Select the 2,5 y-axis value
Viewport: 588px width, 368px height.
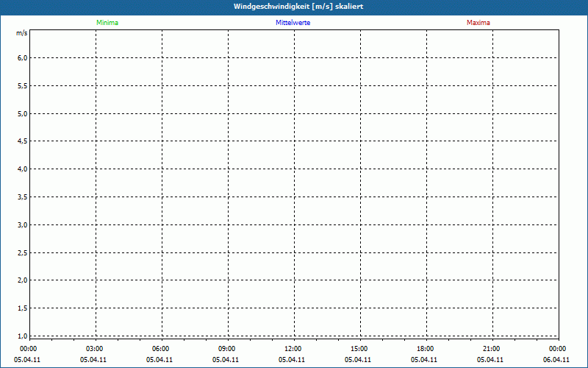22,252
